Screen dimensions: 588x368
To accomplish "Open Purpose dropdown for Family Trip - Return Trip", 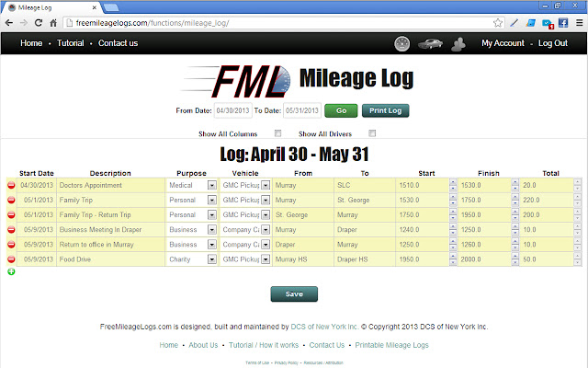I will click(x=212, y=214).
